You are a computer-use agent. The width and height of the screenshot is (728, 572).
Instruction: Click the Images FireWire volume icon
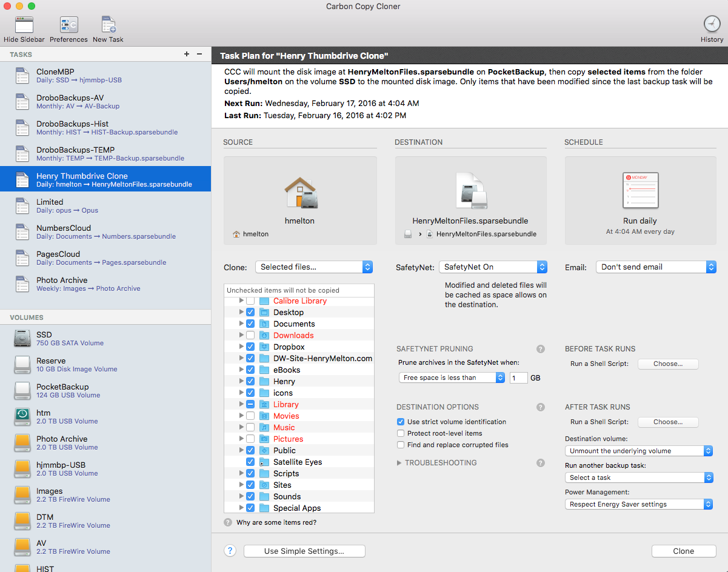22,494
